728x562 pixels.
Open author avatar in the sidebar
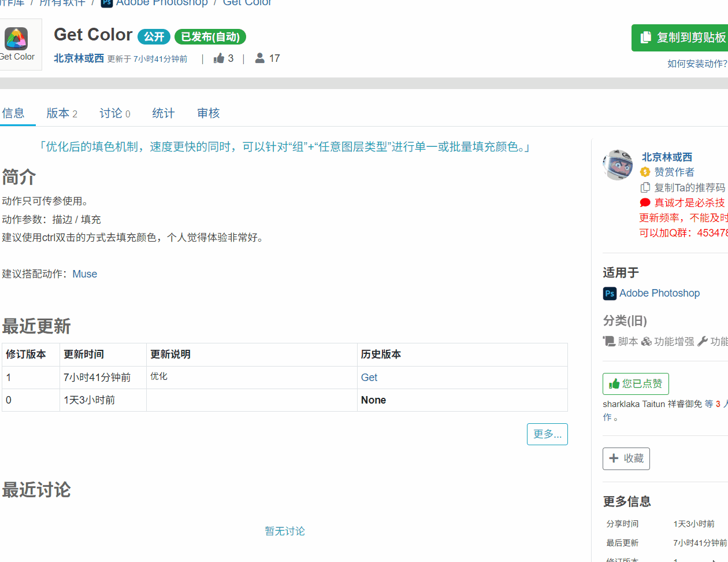click(x=618, y=165)
